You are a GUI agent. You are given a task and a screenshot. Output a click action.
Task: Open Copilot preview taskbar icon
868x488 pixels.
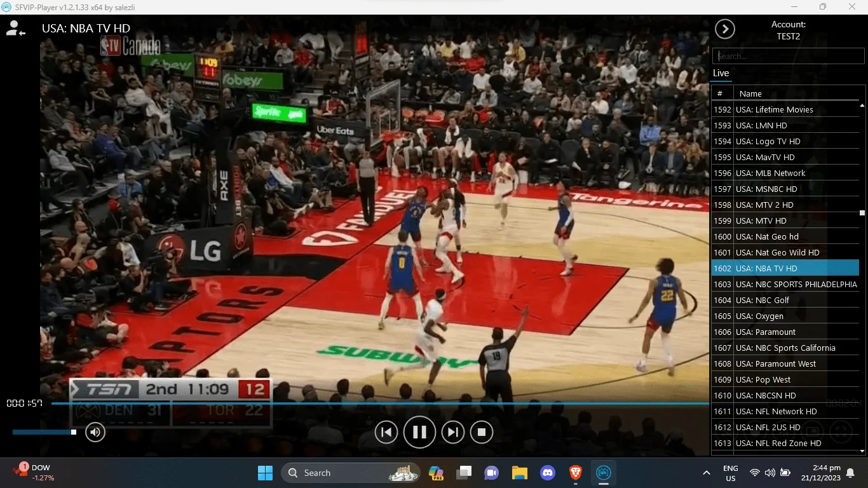(436, 473)
